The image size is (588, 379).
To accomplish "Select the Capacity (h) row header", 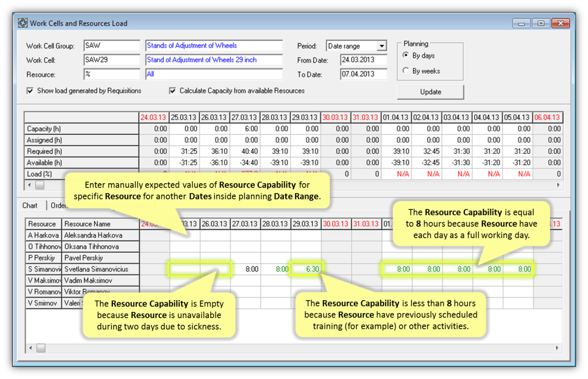I will [x=82, y=129].
